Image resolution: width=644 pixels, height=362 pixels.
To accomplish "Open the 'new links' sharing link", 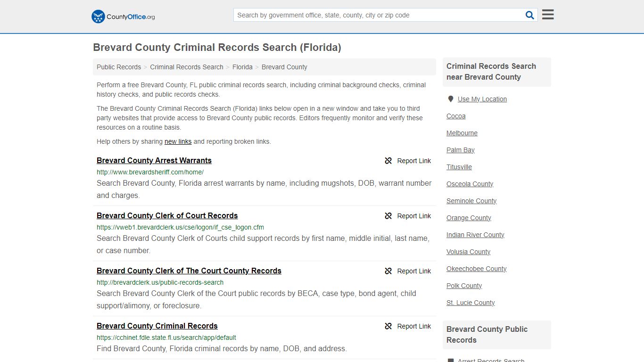I will coord(178,141).
